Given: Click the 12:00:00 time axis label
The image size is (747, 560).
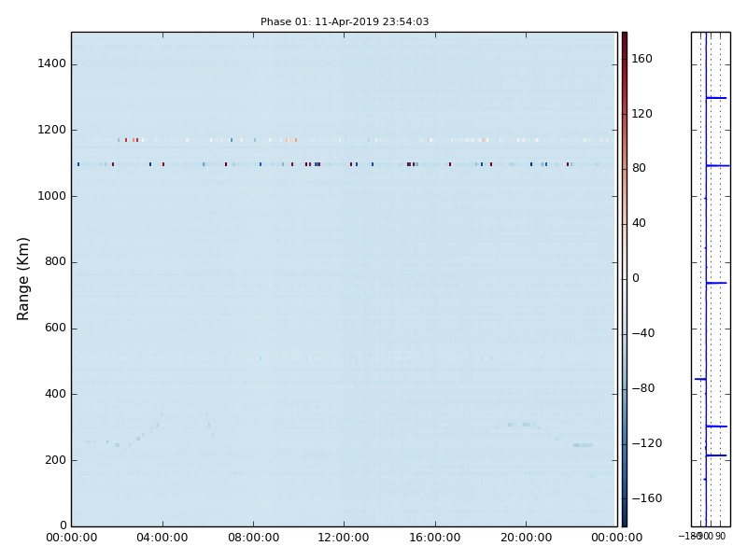Looking at the screenshot, I should point(344,539).
